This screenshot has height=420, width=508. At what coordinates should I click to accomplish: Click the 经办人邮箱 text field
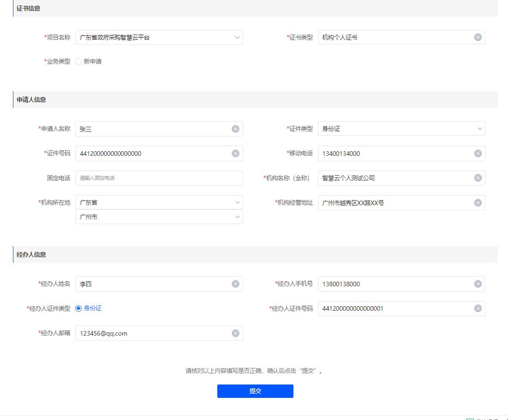pyautogui.click(x=152, y=333)
